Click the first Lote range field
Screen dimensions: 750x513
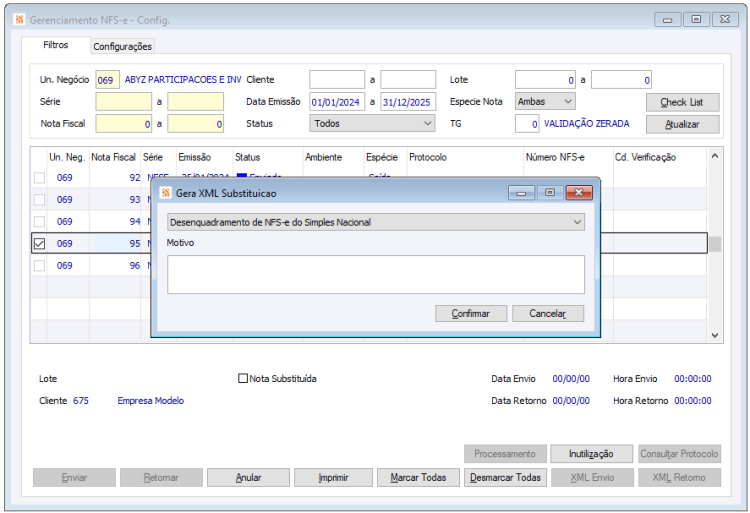[x=545, y=80]
